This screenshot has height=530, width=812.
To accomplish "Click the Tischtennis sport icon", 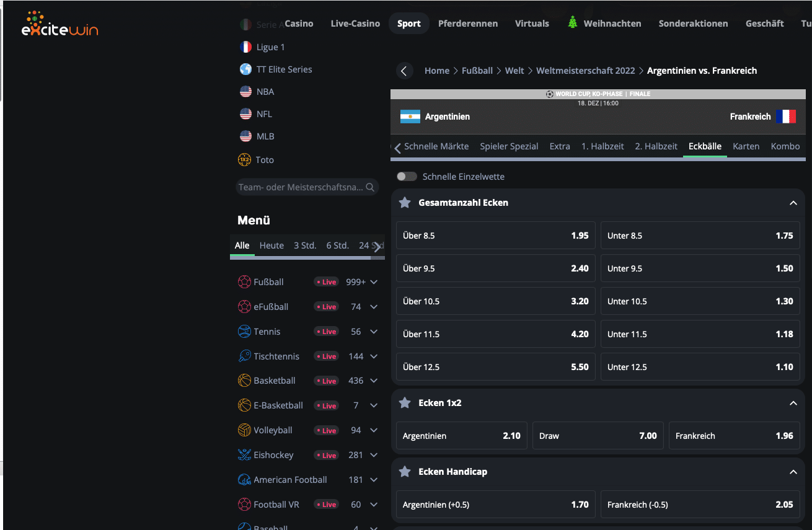I will click(x=244, y=356).
